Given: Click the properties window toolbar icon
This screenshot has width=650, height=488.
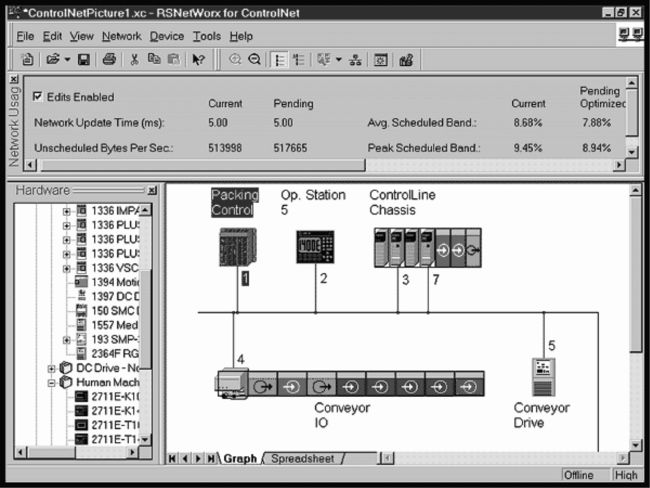Looking at the screenshot, I should point(381,60).
